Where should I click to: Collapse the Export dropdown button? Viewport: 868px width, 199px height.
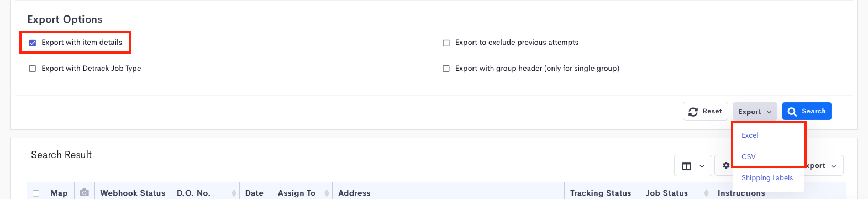pos(755,112)
